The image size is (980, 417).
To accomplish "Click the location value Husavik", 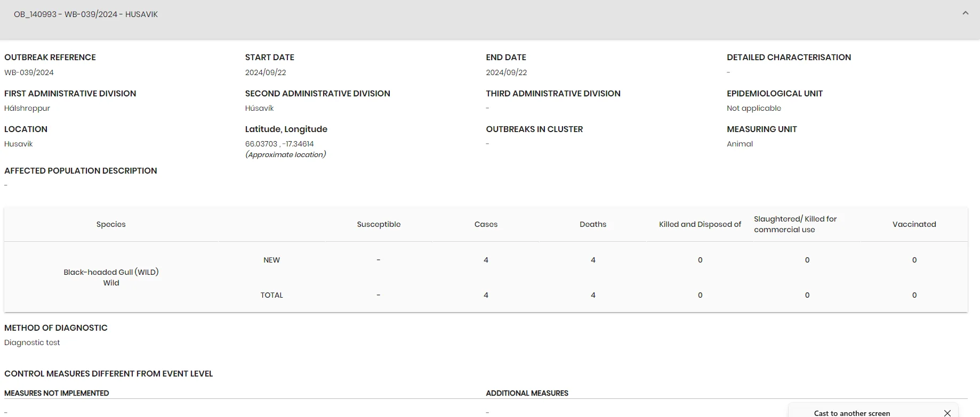I will click(19, 144).
